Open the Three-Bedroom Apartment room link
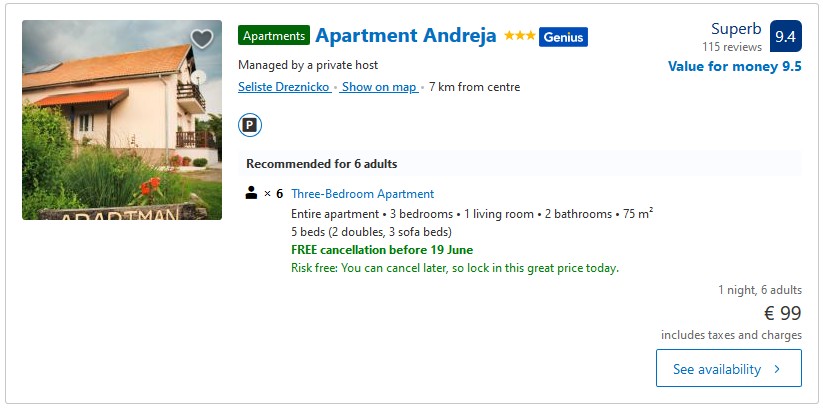 click(x=362, y=194)
